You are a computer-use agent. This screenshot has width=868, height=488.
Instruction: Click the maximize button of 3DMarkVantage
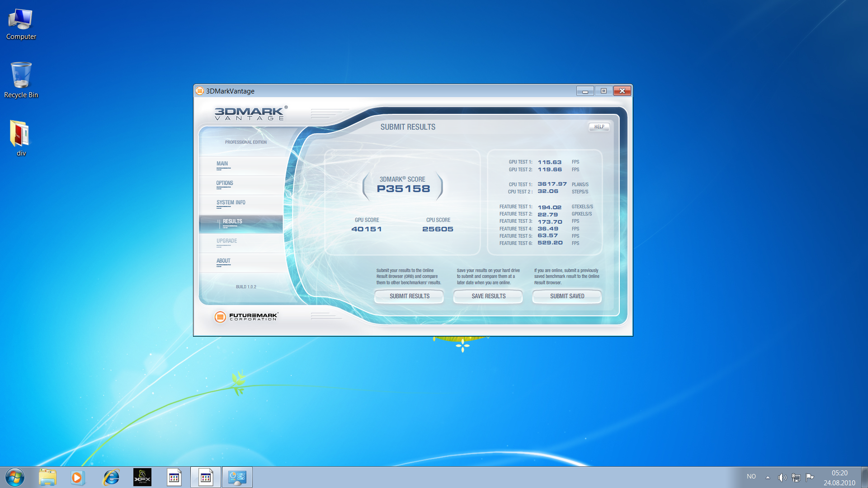tap(604, 91)
